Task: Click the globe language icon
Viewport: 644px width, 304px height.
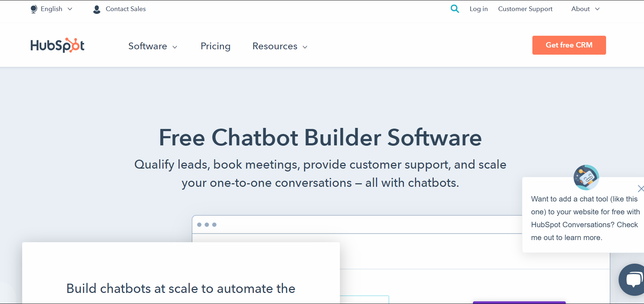Action: pos(34,9)
